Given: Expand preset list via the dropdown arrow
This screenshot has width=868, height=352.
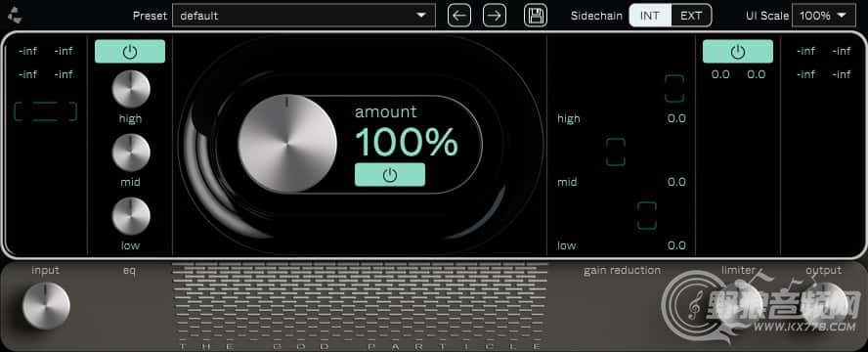Looking at the screenshot, I should (x=422, y=16).
